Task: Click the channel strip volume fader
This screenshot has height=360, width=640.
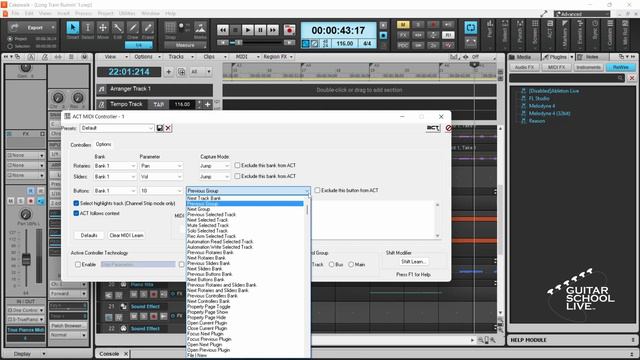Action: point(26,259)
